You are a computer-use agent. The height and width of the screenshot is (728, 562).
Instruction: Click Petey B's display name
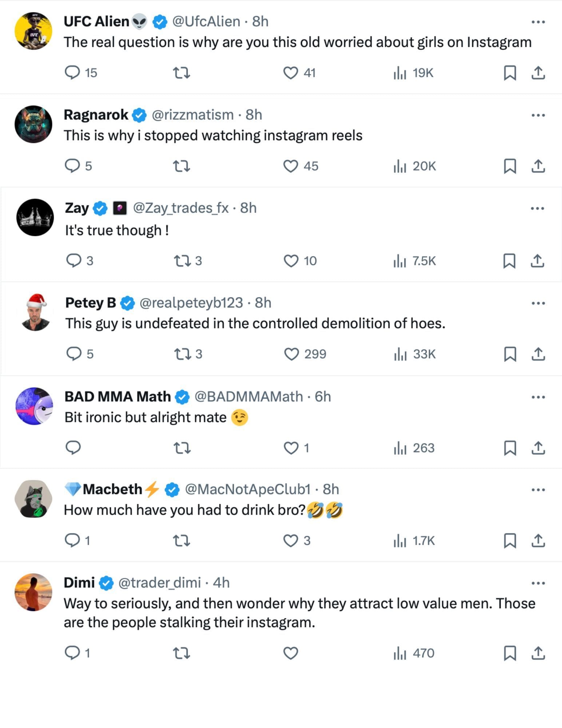point(91,303)
